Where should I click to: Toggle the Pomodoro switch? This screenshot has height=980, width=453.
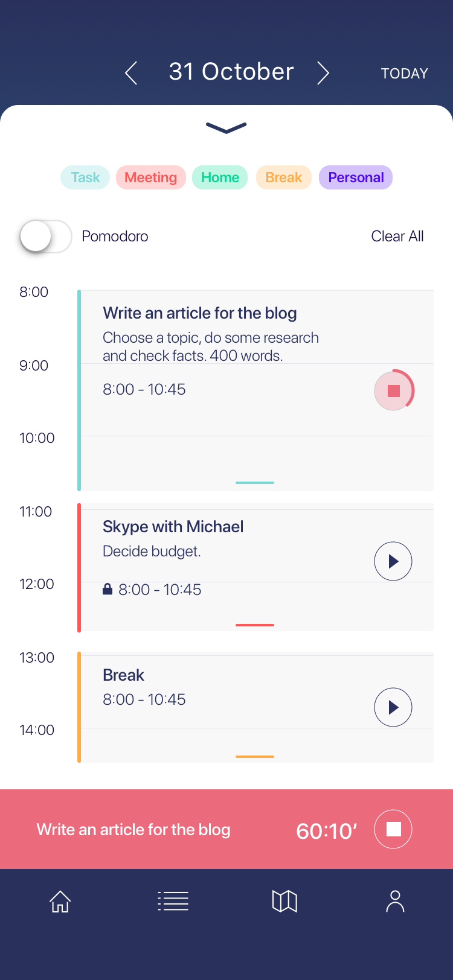coord(46,237)
